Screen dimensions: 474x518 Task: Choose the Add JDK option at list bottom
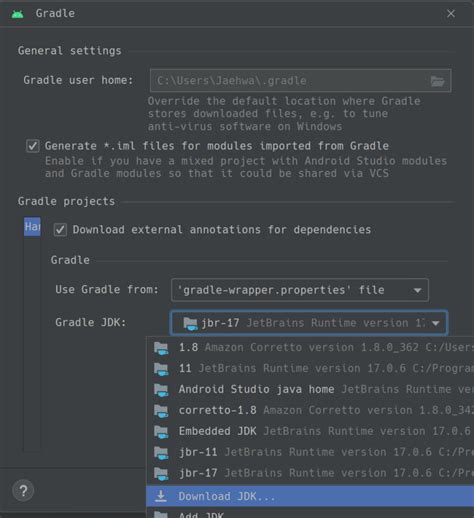click(x=310, y=513)
